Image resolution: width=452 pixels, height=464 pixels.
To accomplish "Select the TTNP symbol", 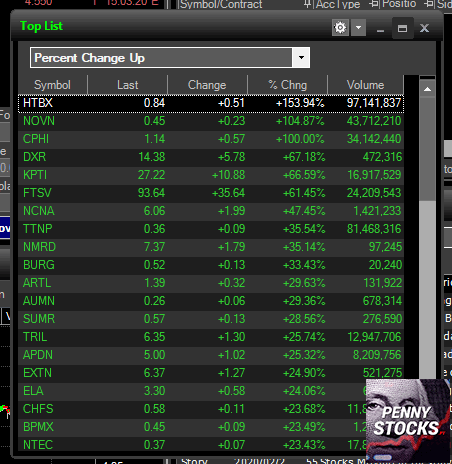I will click(37, 229).
